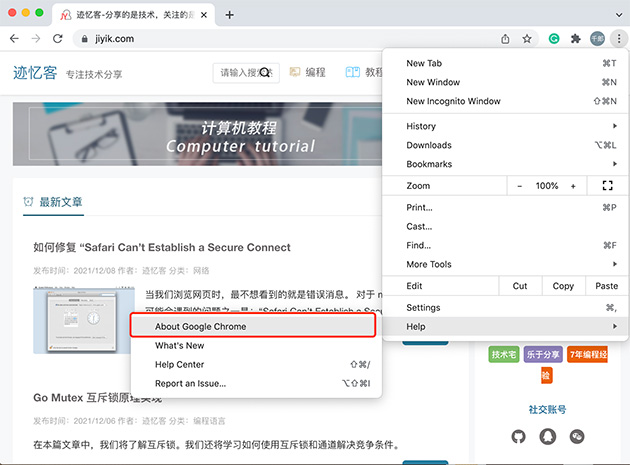The height and width of the screenshot is (465, 630).
Task: Click the 社交账号 heading text
Action: 547,410
